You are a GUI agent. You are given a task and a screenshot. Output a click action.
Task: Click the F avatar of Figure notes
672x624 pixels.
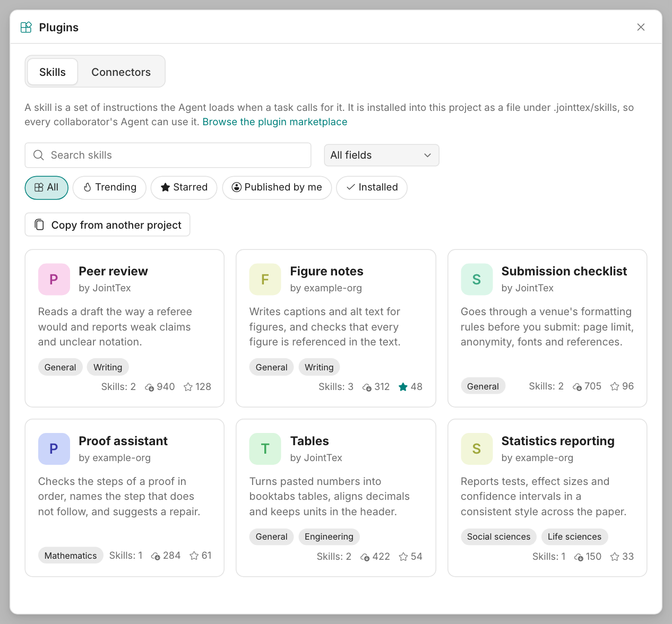tap(265, 279)
